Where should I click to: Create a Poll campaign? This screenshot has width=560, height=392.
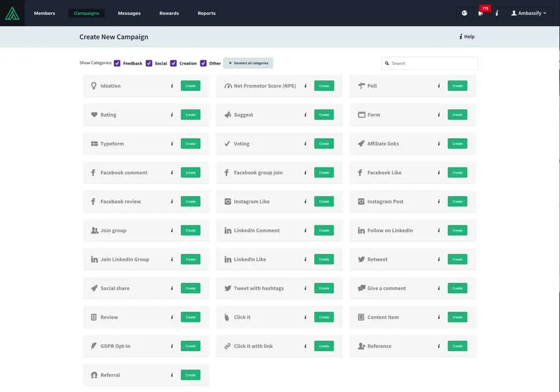tap(457, 86)
